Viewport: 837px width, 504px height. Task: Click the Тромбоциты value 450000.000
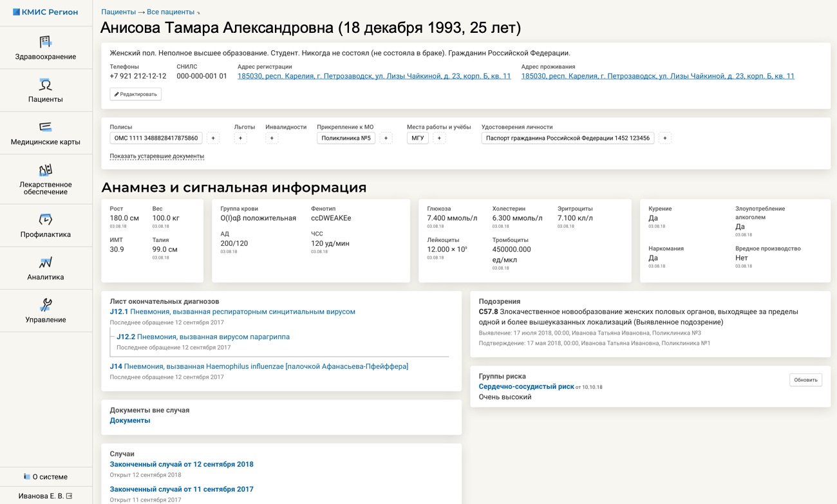[x=512, y=255]
